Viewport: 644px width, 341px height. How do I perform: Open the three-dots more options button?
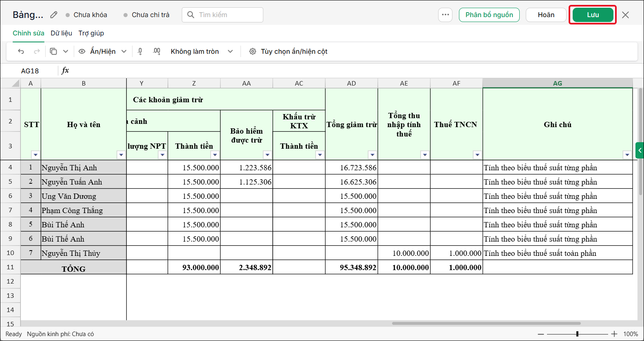pyautogui.click(x=446, y=15)
